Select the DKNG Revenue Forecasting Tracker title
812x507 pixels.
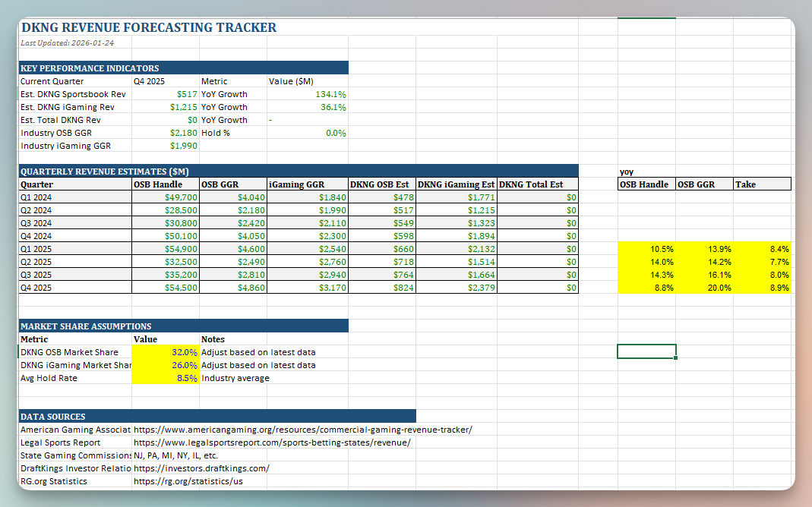click(149, 27)
